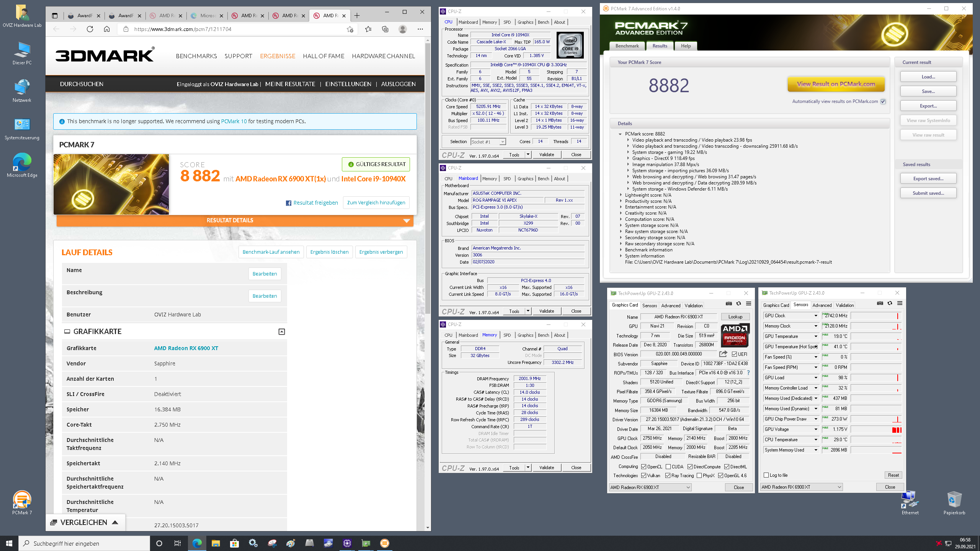Click Reset button in GPU-Z Sensors

point(893,475)
